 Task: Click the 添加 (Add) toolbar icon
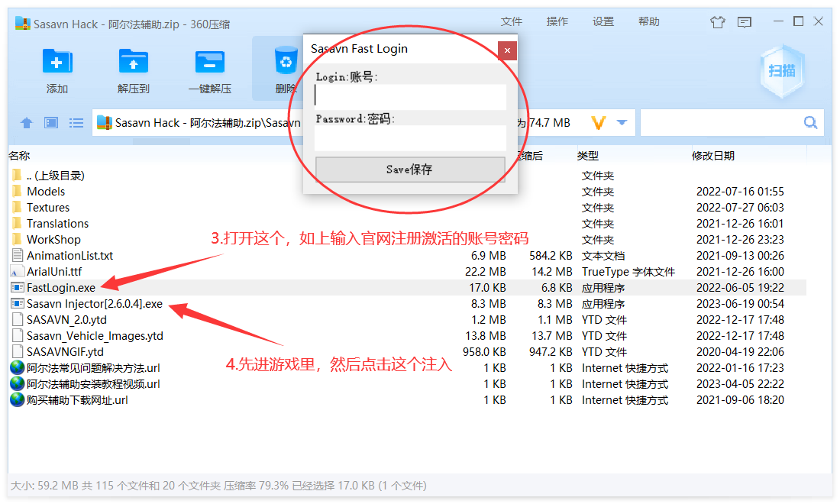tap(57, 62)
